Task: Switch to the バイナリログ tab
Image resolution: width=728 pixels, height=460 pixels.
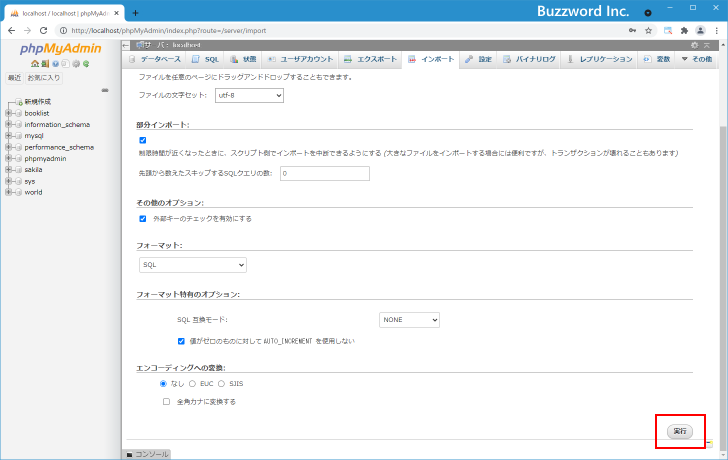Action: (x=529, y=59)
